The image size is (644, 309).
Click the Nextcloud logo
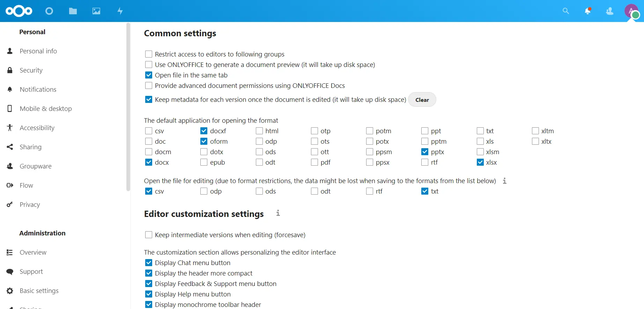19,11
